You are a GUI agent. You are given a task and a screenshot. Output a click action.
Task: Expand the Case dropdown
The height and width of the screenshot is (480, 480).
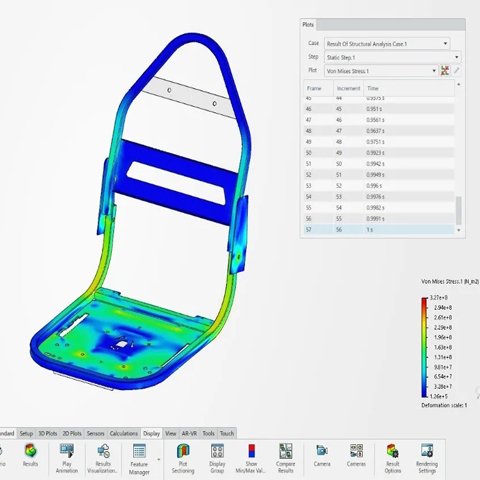click(x=445, y=44)
